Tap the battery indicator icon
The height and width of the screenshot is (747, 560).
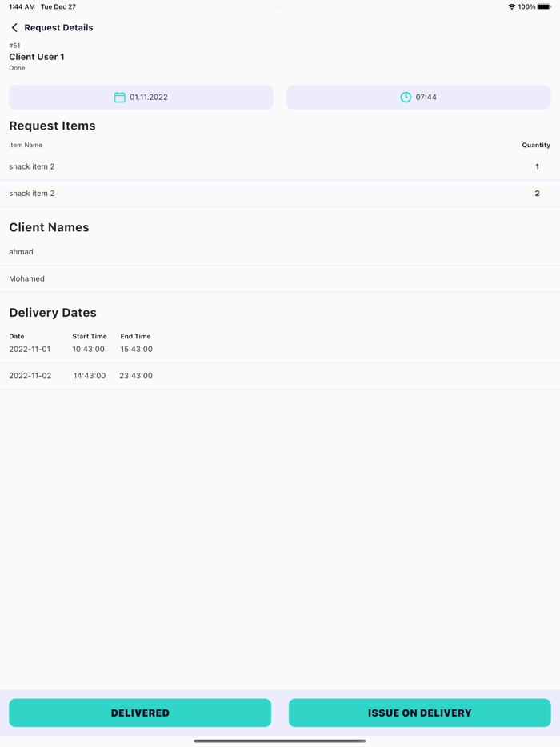[x=544, y=7]
